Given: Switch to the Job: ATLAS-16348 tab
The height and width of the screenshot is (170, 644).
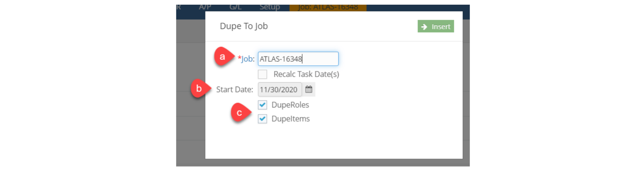Looking at the screenshot, I should [x=328, y=7].
